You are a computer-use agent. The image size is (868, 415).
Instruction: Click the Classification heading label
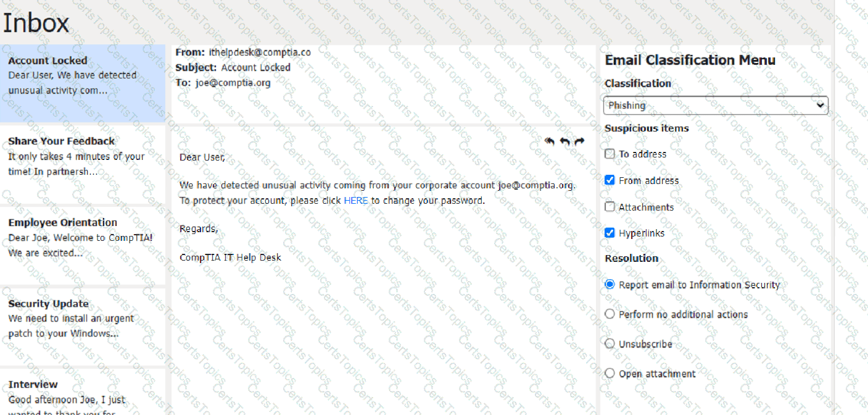638,83
